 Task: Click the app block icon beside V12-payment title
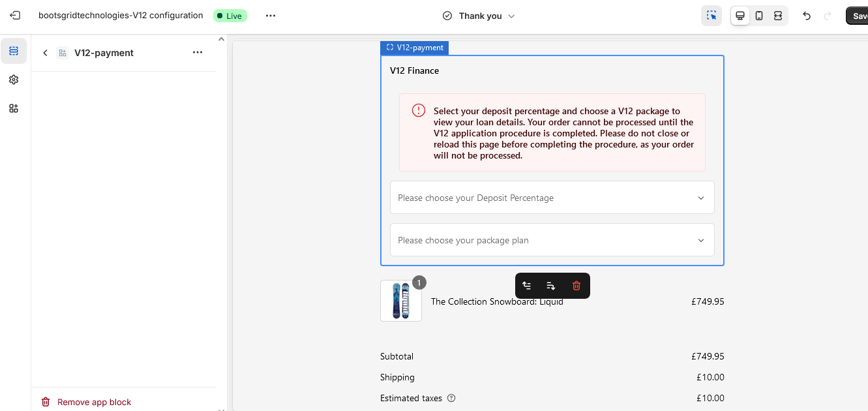coord(63,53)
